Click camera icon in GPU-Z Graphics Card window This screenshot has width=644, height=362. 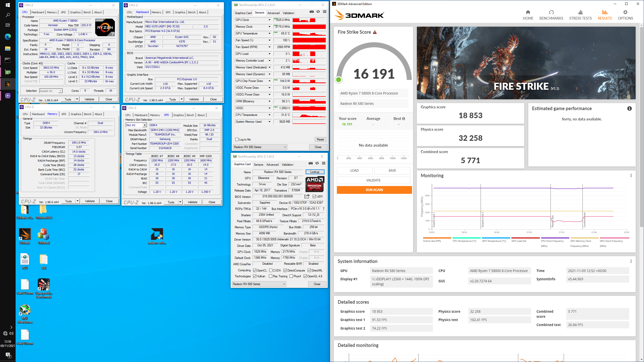click(311, 163)
